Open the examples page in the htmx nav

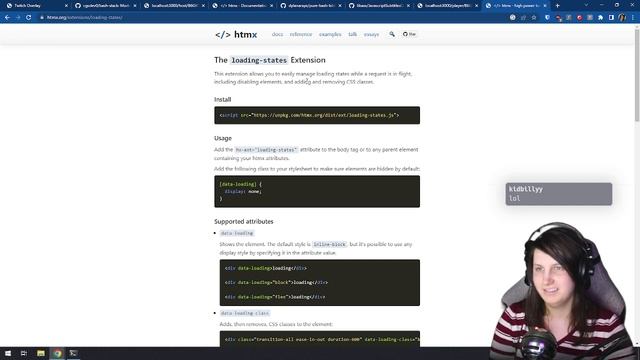pos(330,34)
